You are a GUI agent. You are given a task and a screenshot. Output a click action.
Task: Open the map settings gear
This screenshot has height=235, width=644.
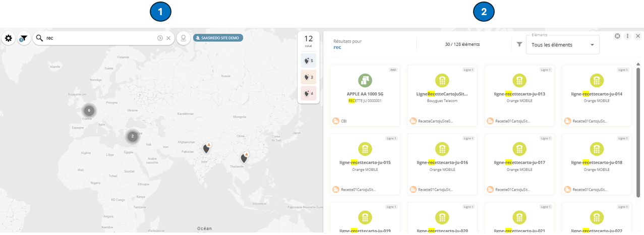point(9,38)
